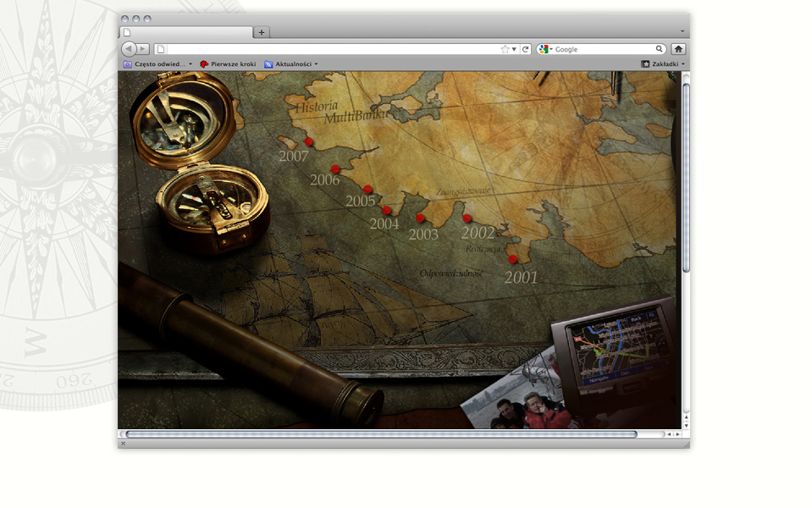The width and height of the screenshot is (812, 508).
Task: Open the Google search engine selector
Action: (x=546, y=49)
